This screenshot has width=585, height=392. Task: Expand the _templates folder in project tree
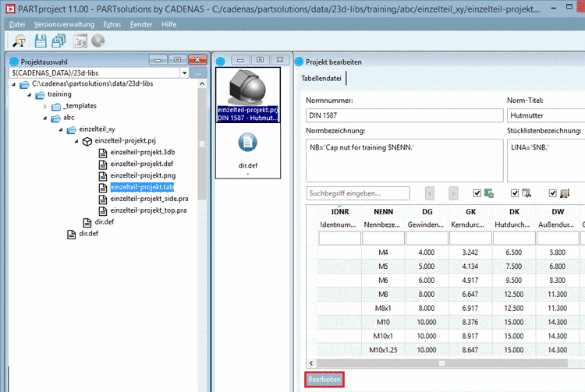coord(45,106)
